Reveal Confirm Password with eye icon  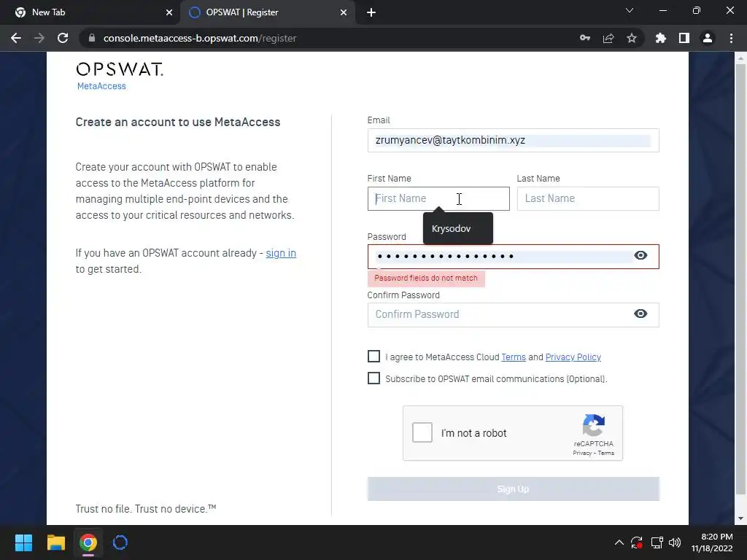[640, 314]
